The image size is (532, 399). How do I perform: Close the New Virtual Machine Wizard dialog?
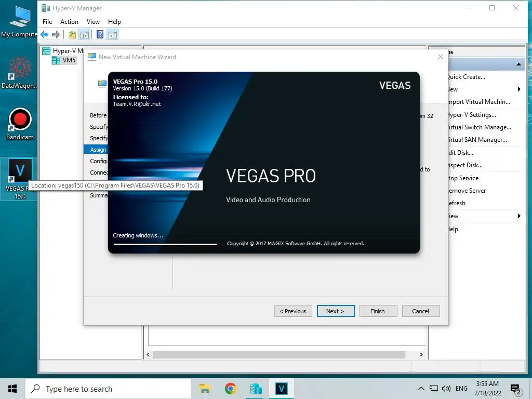click(441, 57)
